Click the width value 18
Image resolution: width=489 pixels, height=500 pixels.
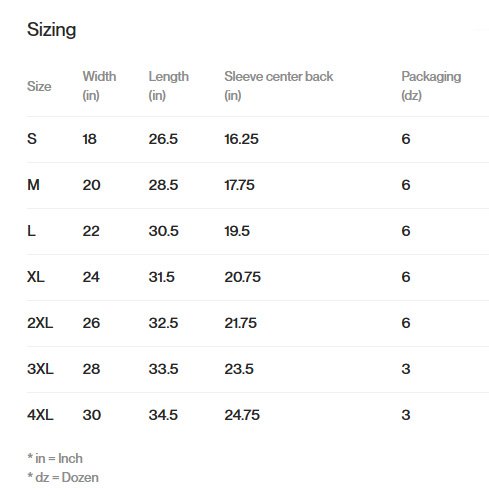click(x=89, y=139)
